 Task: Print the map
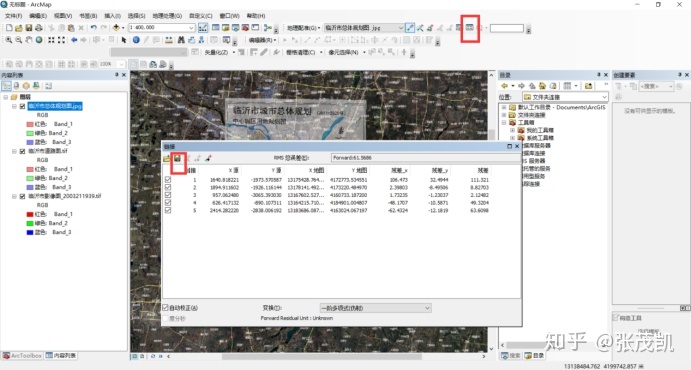[39, 28]
